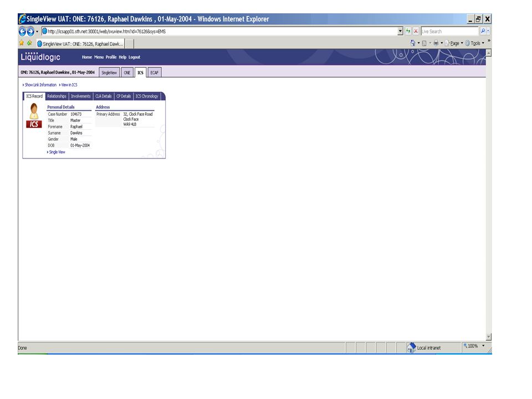Click the record header ONE: 76126, Raphael Dawkins

tap(57, 72)
